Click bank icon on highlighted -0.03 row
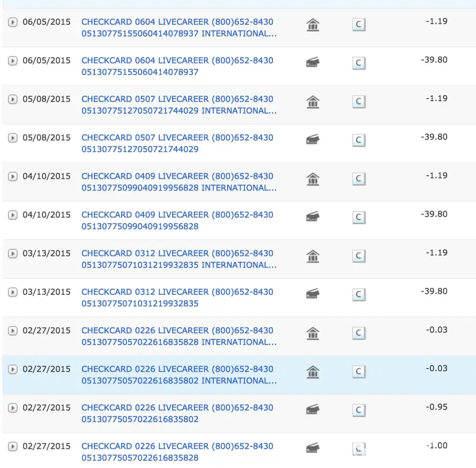 pos(313,372)
